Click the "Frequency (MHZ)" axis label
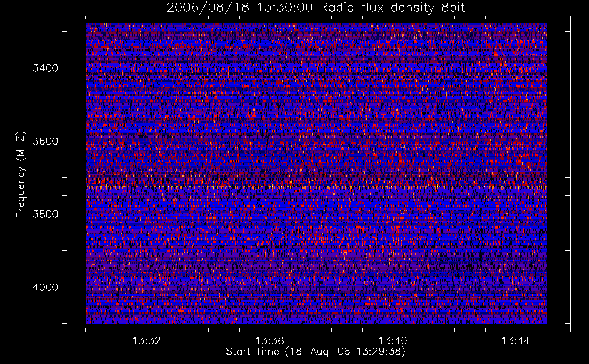The width and height of the screenshot is (589, 364). tap(21, 175)
